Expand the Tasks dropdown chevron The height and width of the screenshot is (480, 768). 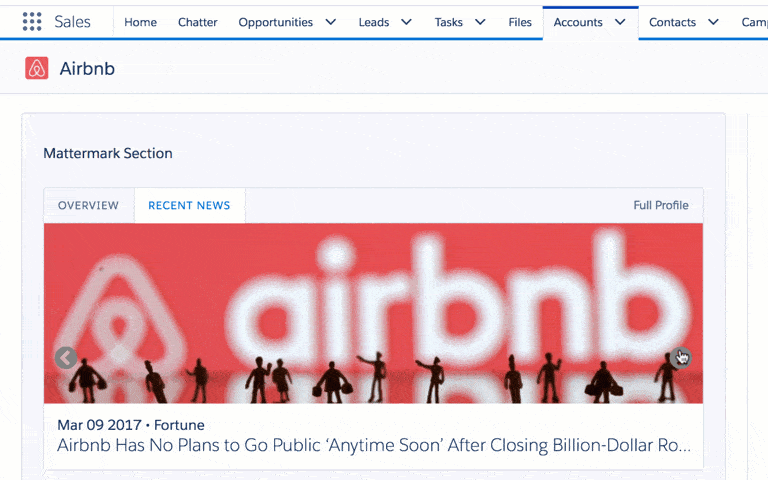coord(480,22)
